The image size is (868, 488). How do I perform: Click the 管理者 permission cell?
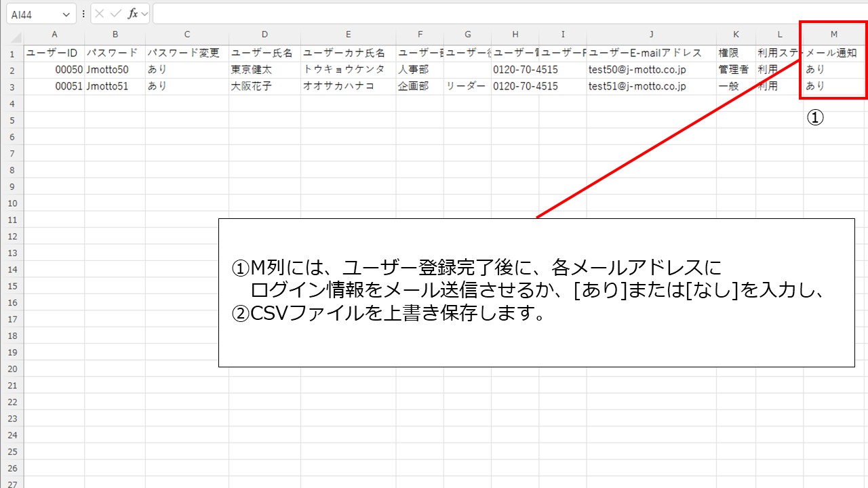736,70
